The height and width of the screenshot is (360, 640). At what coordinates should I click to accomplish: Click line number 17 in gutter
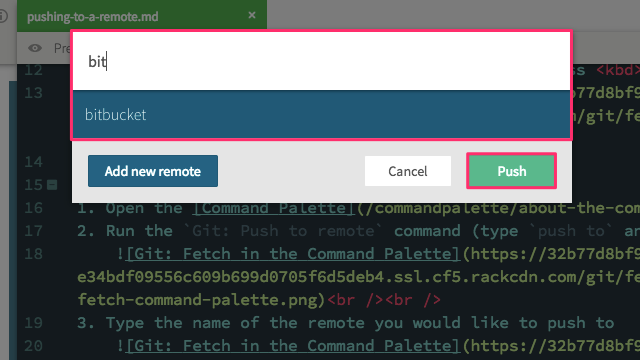click(x=33, y=231)
